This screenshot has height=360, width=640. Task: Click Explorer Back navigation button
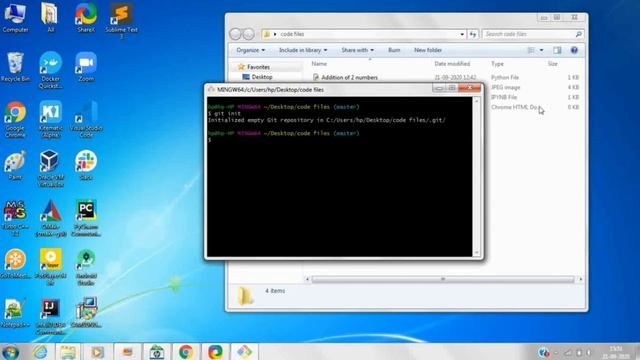(236, 34)
